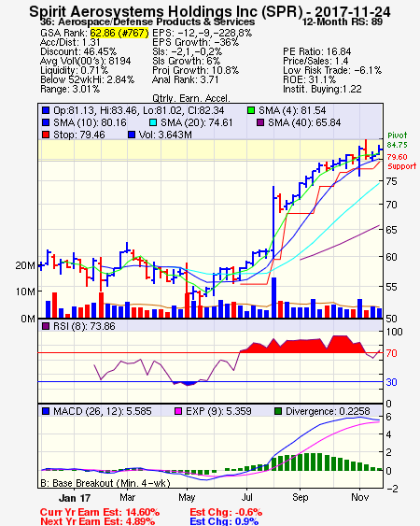Click the Below 52wkHi: 2.84% text
Viewport: 420px width, 526px height.
[87, 79]
